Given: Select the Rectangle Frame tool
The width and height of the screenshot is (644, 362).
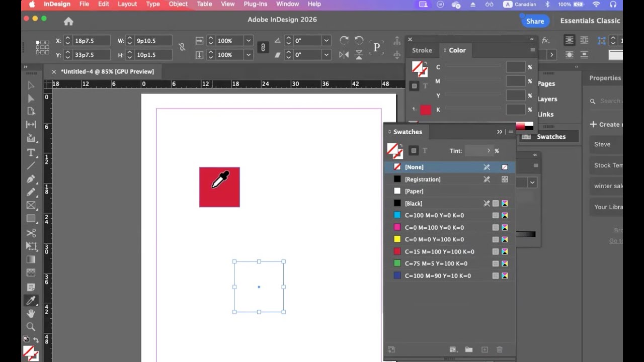Looking at the screenshot, I should click(31, 205).
